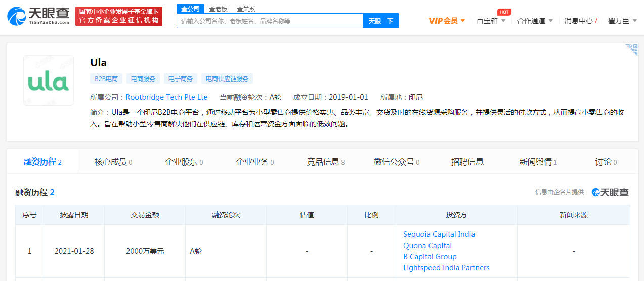
Task: Switch to the 竞品信息 tab
Action: (x=326, y=162)
